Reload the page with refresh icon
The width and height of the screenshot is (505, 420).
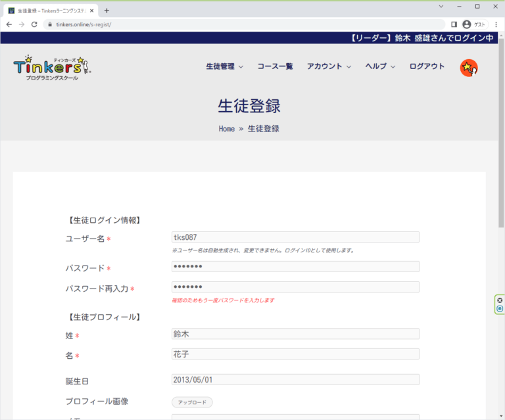point(35,24)
